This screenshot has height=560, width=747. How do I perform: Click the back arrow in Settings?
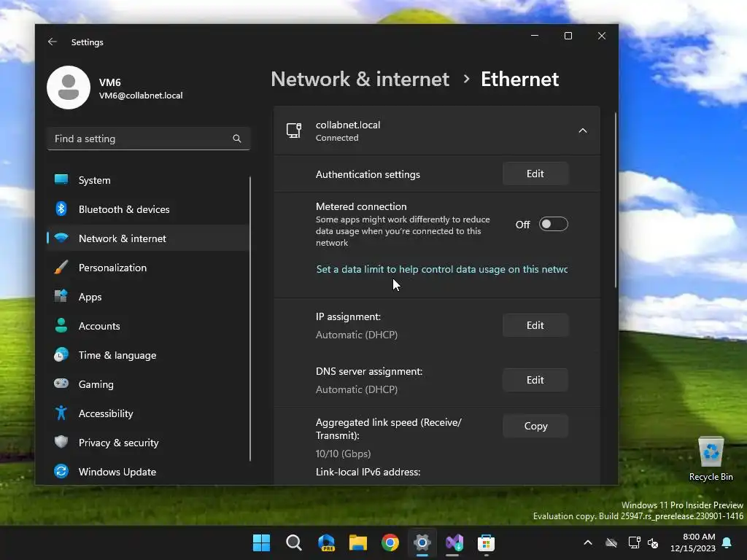coord(53,42)
